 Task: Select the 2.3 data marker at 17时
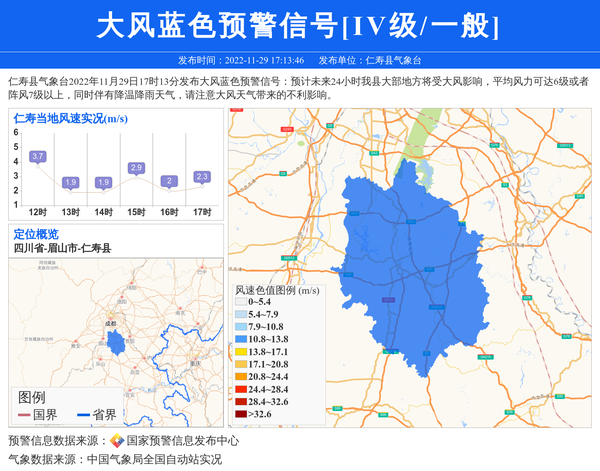pyautogui.click(x=202, y=177)
